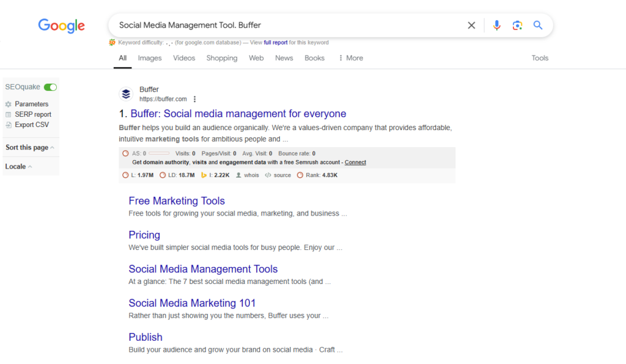Select the All results tab

[x=122, y=58]
